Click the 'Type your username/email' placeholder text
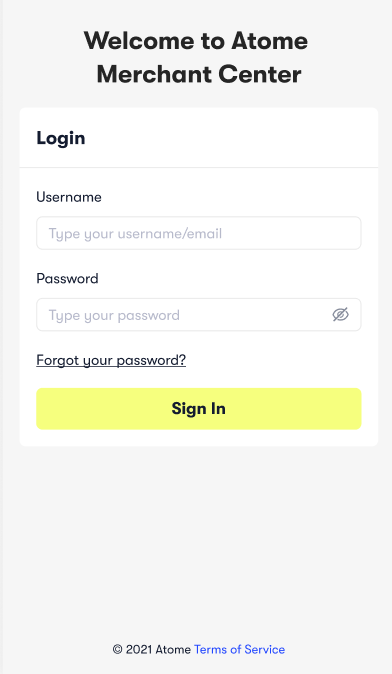Viewport: 392px width, 674px height. point(135,233)
